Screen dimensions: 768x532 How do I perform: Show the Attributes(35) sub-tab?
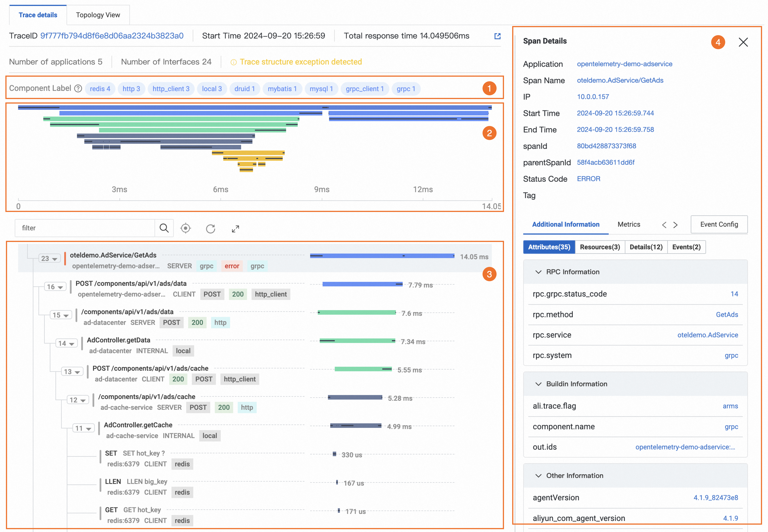549,247
